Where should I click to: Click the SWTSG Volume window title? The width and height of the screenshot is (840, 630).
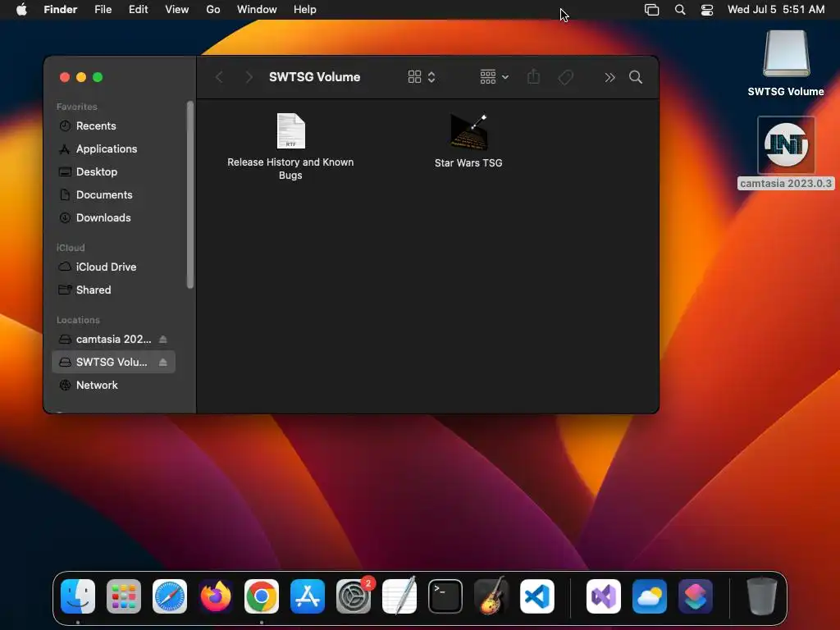click(314, 77)
